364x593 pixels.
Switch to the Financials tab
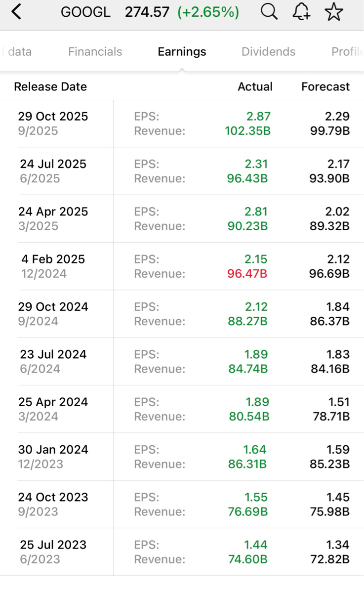click(x=95, y=52)
